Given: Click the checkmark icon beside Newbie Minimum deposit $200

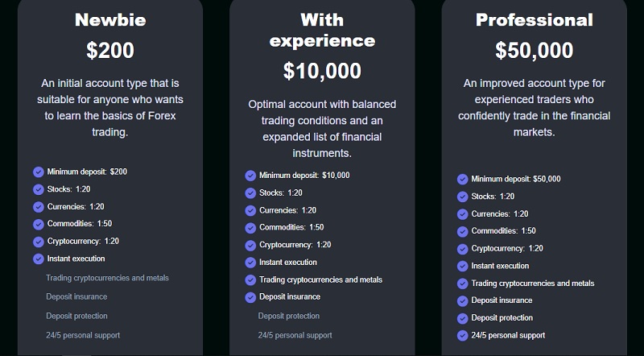Looking at the screenshot, I should 39,172.
